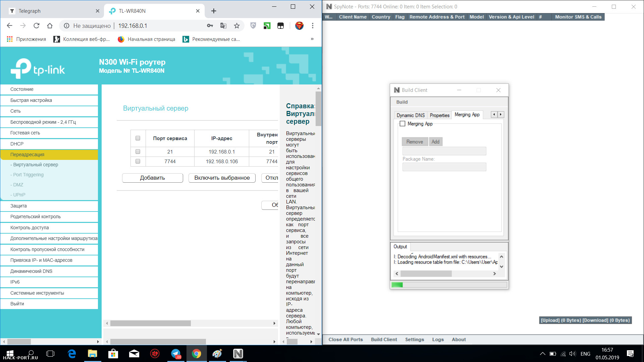
Task: Open the Chrome home page icon
Action: point(50,25)
